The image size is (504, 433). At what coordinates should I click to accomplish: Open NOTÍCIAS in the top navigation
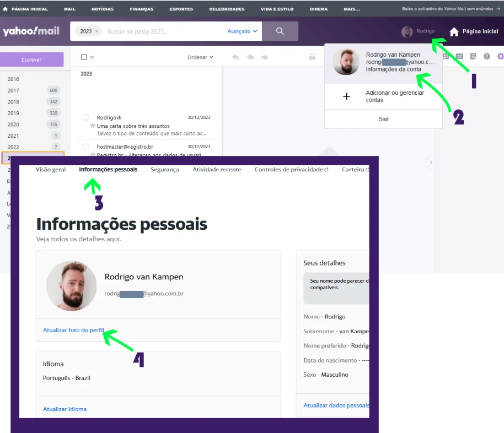pyautogui.click(x=103, y=9)
